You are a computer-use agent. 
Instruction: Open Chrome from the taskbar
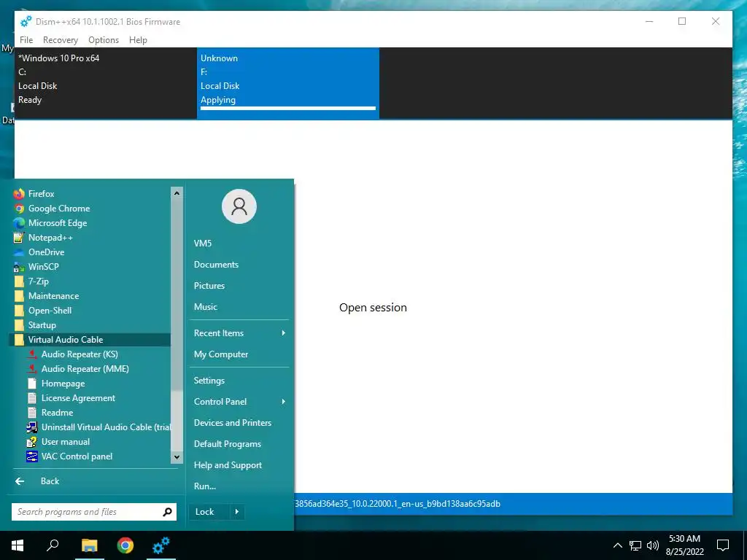[125, 545]
